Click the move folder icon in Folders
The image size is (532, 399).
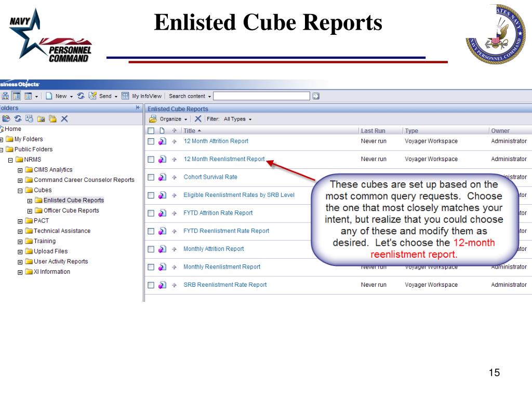pos(41,119)
